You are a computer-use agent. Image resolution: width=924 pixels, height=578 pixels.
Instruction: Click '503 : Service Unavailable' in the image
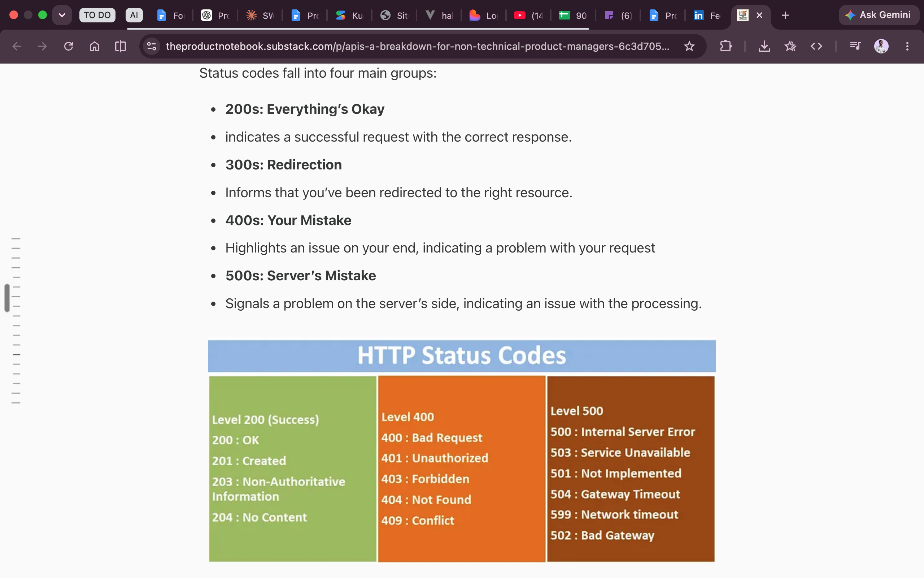620,453
